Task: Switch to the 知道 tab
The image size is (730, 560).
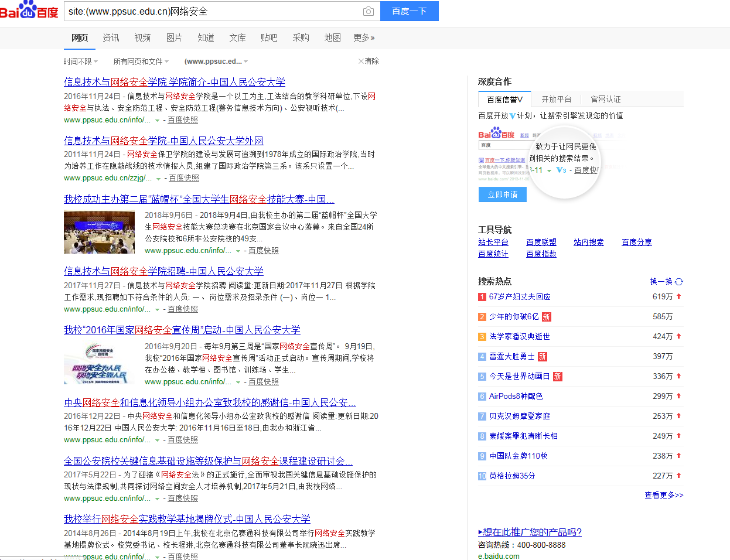Action: coord(206,37)
